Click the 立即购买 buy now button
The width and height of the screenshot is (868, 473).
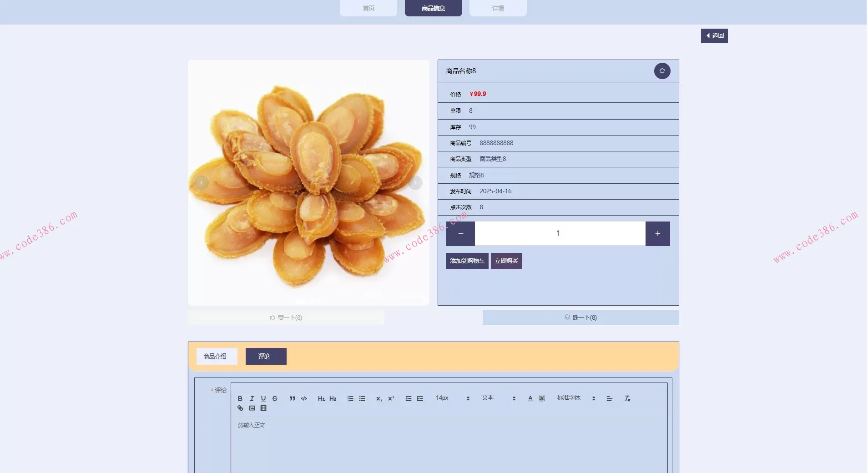click(506, 261)
